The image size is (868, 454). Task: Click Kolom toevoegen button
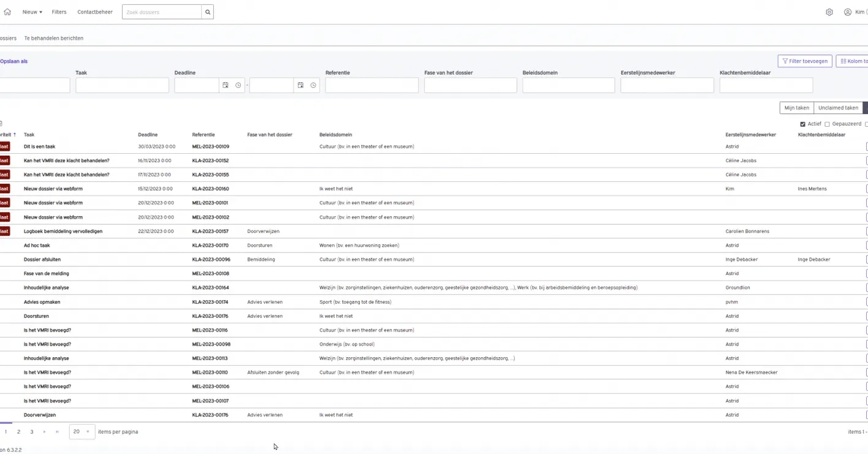(x=853, y=61)
